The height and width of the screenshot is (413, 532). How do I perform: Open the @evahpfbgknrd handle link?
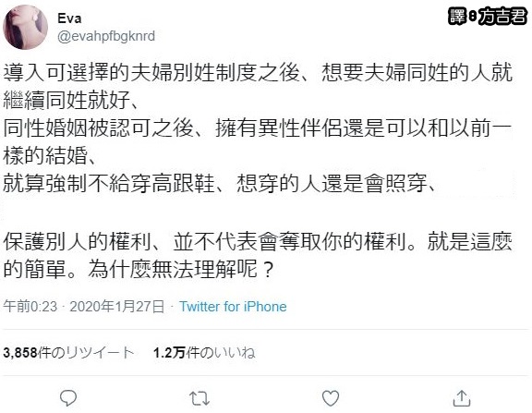(x=106, y=36)
